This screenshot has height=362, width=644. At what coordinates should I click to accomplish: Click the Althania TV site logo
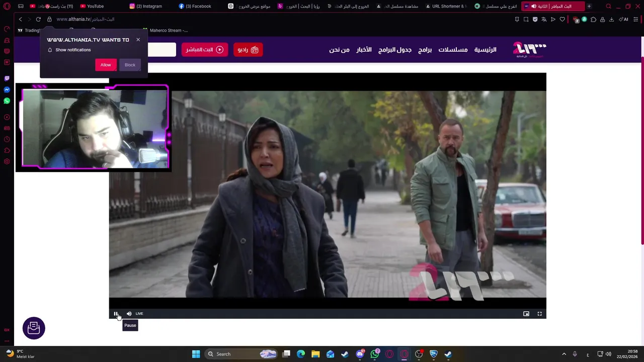[529, 49]
